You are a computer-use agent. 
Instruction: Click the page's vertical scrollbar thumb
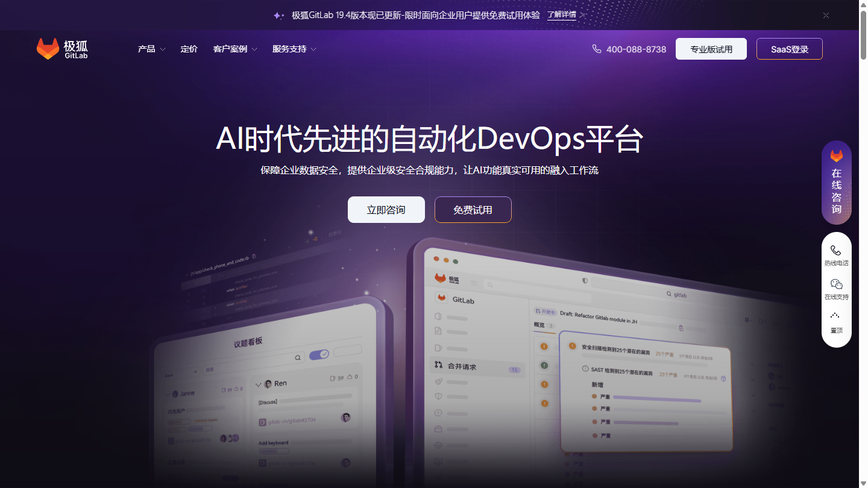tap(863, 35)
